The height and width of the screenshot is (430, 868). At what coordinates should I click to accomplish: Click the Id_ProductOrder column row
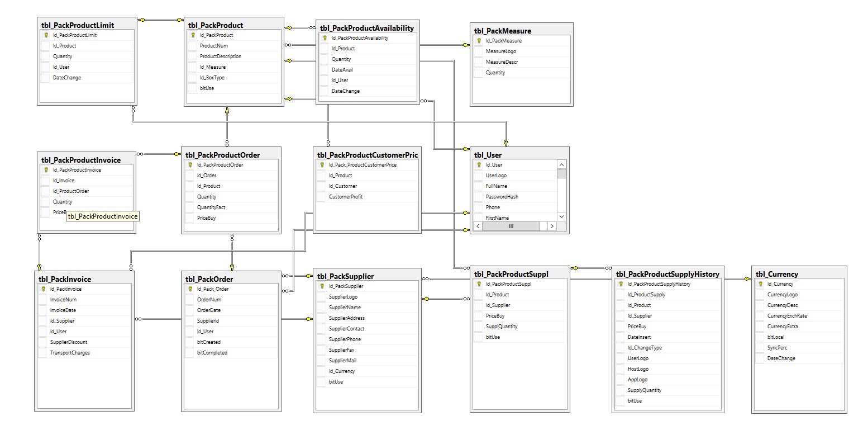87,191
